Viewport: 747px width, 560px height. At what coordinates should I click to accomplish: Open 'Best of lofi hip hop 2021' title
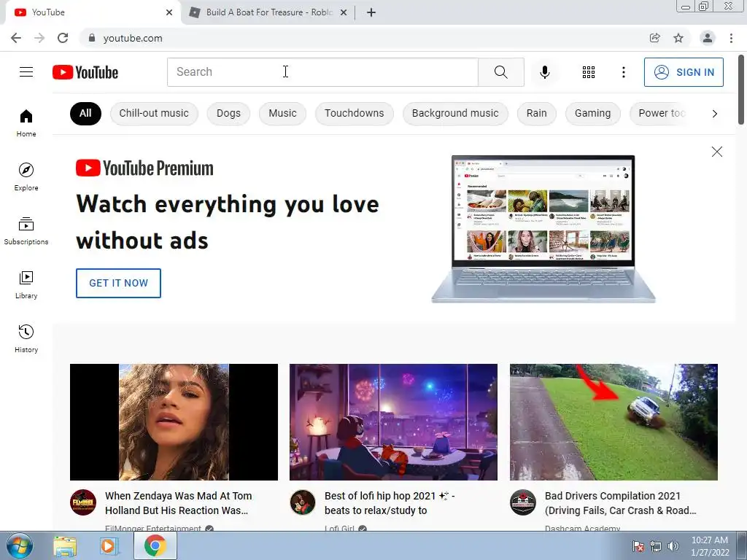390,503
